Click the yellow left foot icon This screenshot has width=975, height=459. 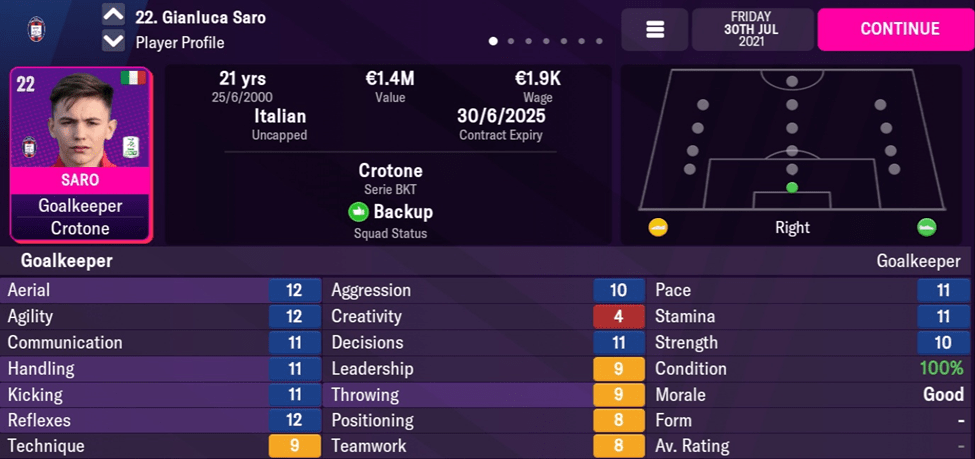pyautogui.click(x=657, y=227)
